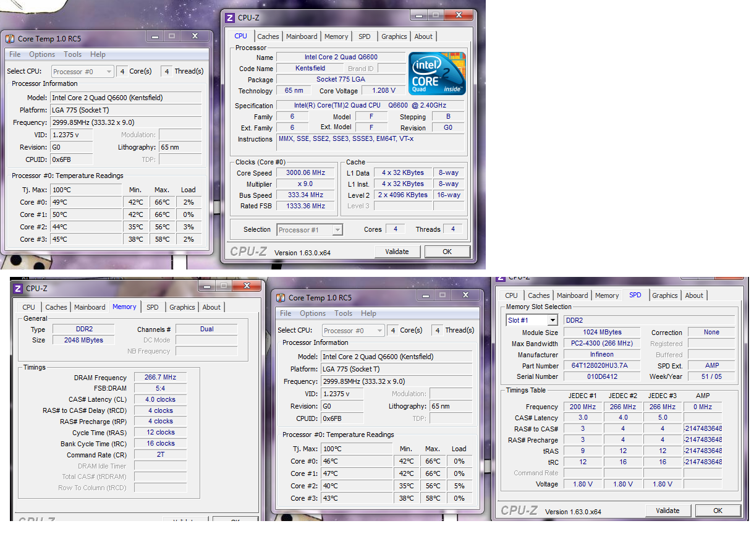The image size is (754, 560).
Task: Go to Mainboard tab in the CPU-Z SPD window
Action: (x=572, y=295)
